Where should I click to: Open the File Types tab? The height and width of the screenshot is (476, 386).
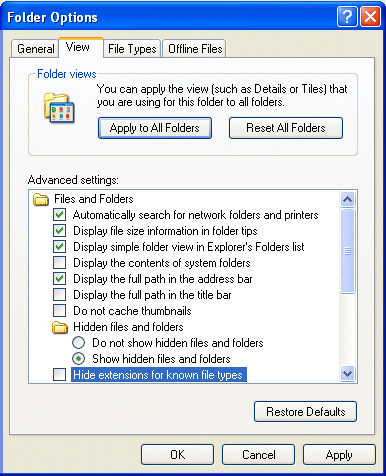pyautogui.click(x=132, y=49)
